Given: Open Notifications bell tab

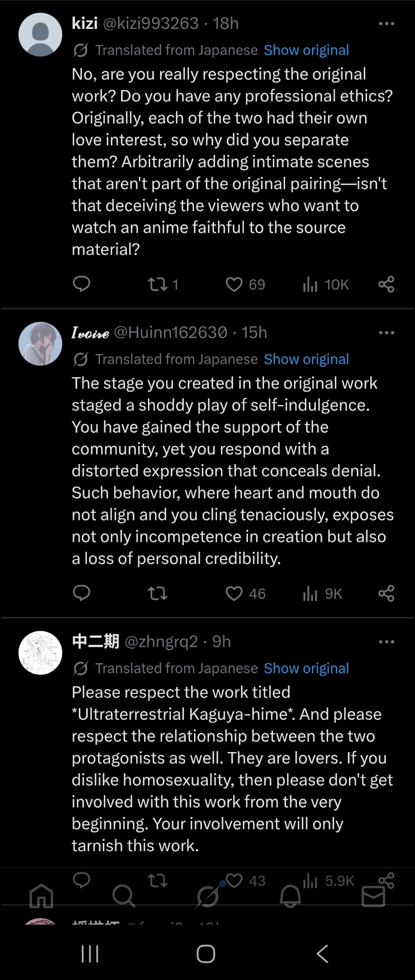Looking at the screenshot, I should tap(290, 896).
